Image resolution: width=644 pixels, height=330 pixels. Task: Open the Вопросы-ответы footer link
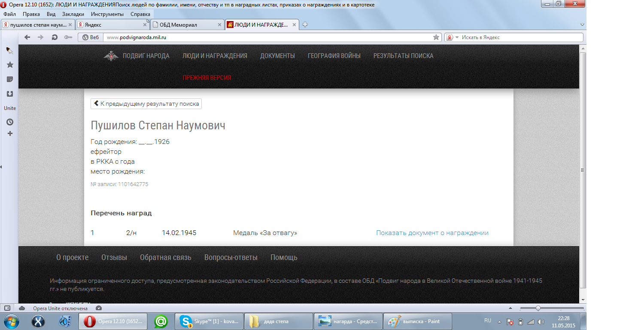231,257
